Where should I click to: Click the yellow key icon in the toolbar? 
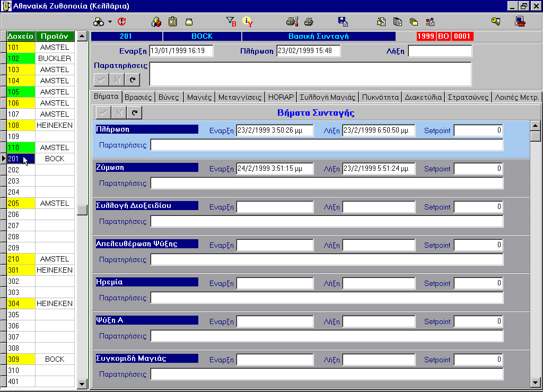(496, 22)
